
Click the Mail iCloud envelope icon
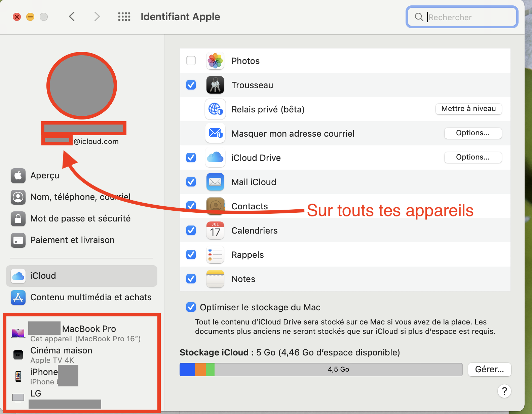click(215, 182)
